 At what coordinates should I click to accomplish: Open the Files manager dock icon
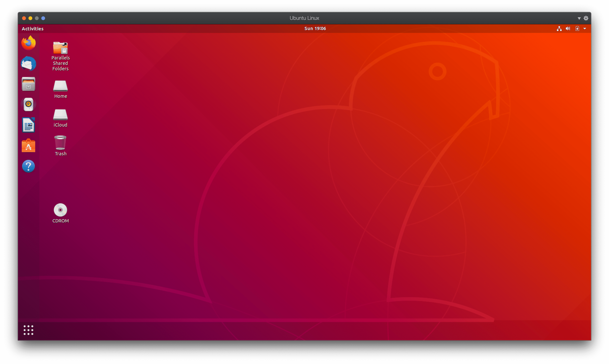coord(28,84)
